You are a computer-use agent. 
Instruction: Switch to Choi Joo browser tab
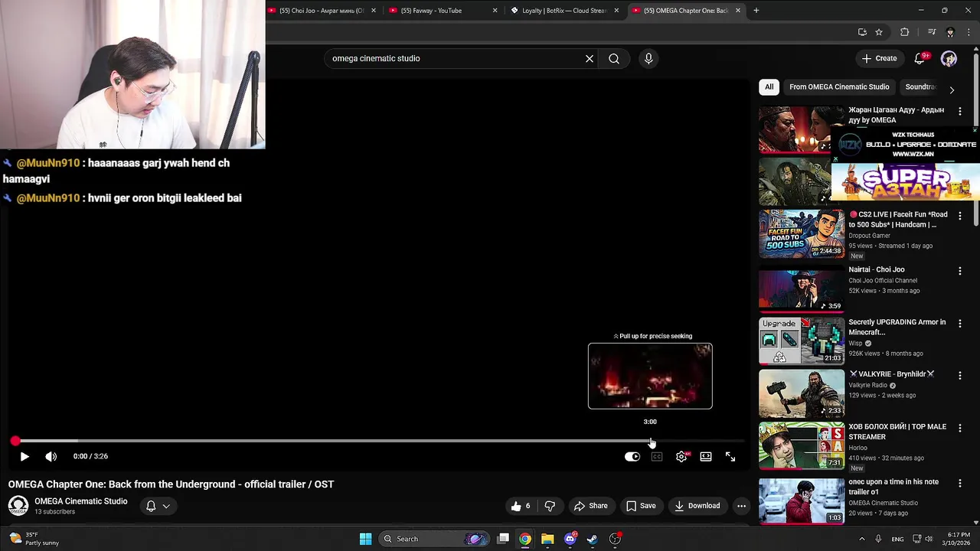[x=322, y=11]
